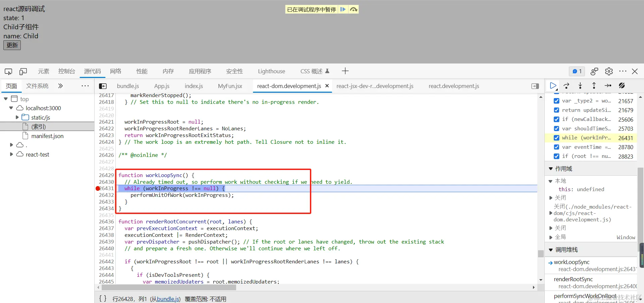The height and width of the screenshot is (303, 644).
Task: Open the App.js file tab
Action: 162,86
